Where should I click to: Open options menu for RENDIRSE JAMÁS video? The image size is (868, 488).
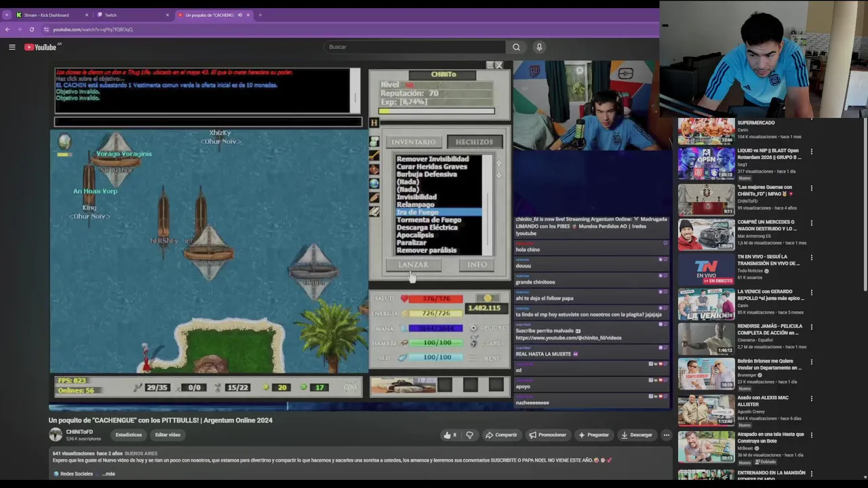(812, 327)
